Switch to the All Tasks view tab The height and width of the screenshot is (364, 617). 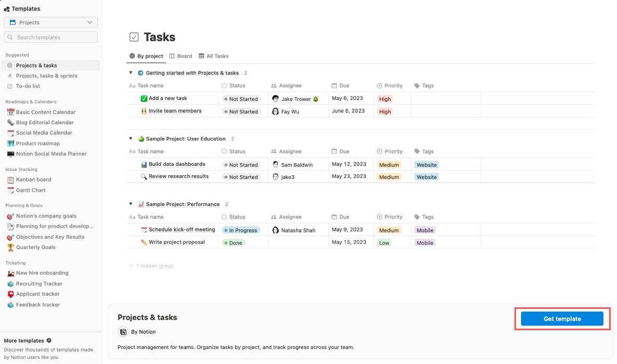pyautogui.click(x=213, y=56)
